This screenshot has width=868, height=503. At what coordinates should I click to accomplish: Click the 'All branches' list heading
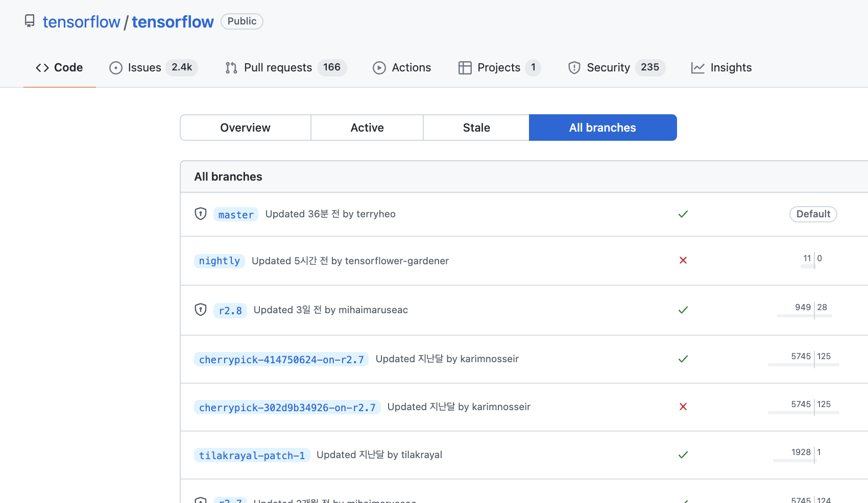pos(228,177)
